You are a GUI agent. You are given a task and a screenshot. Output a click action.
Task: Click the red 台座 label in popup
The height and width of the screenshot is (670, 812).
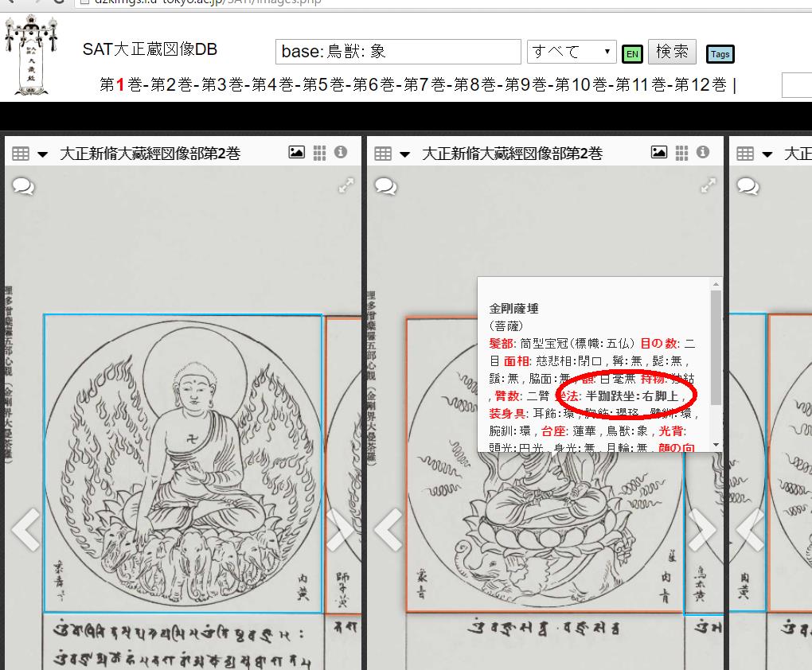tap(553, 430)
